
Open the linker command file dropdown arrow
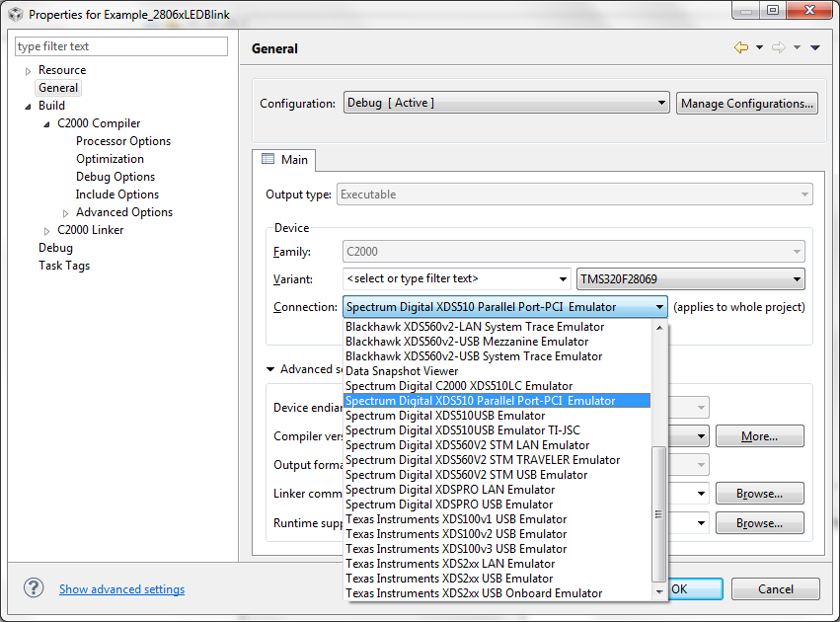[701, 494]
